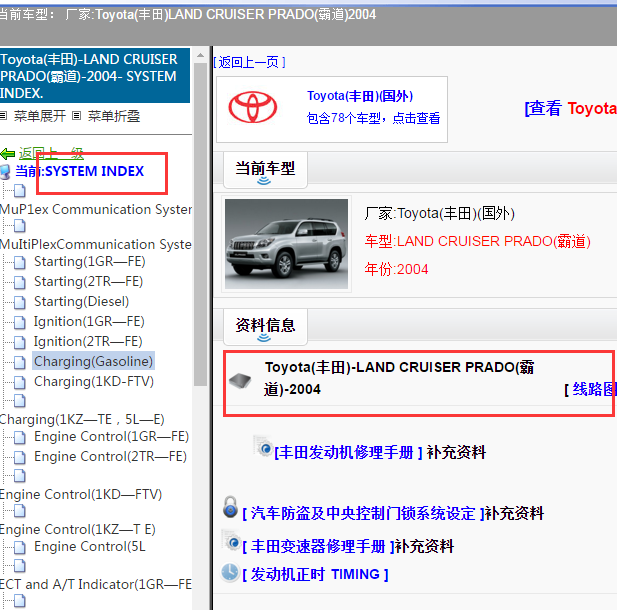Open Starting(Diesel) diagram

click(x=81, y=301)
